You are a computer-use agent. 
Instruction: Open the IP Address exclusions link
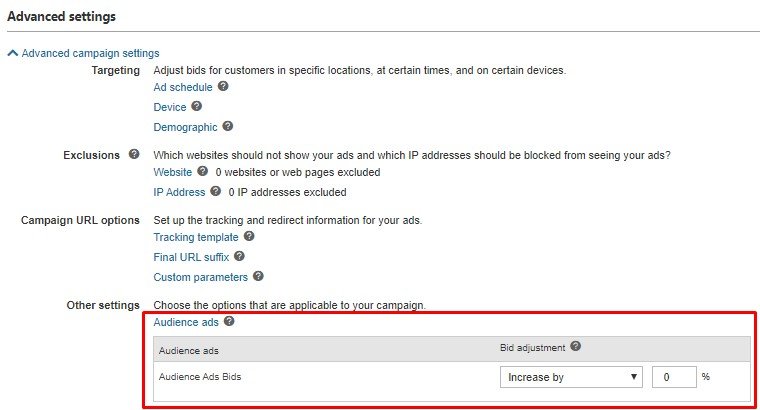pos(179,192)
